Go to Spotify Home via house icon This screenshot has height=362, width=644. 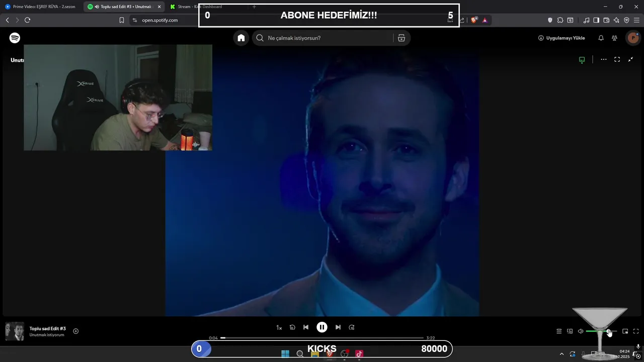pos(241,38)
